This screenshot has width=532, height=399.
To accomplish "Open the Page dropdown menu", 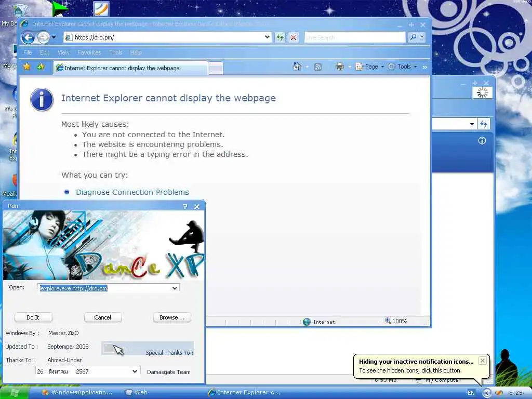I will [x=370, y=67].
